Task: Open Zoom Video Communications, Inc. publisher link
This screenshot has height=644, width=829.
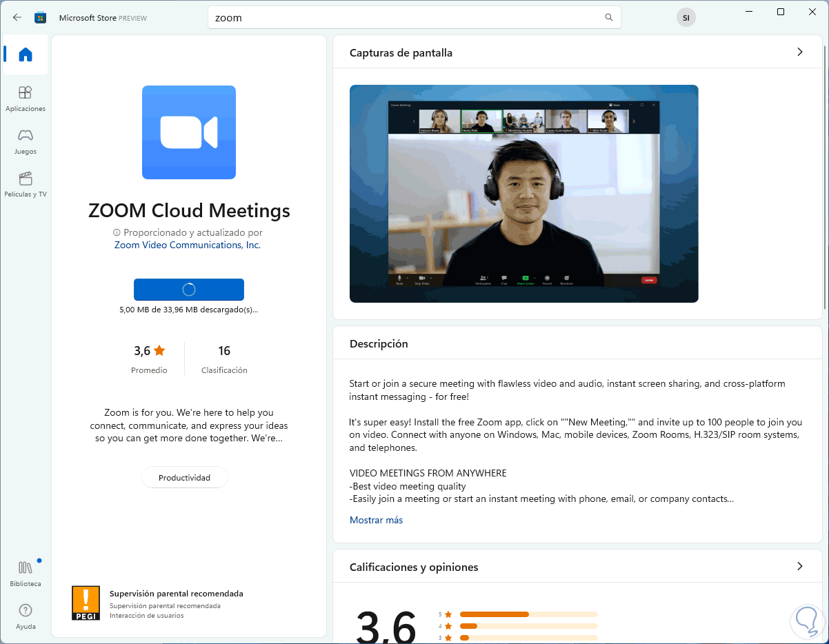Action: [x=188, y=245]
